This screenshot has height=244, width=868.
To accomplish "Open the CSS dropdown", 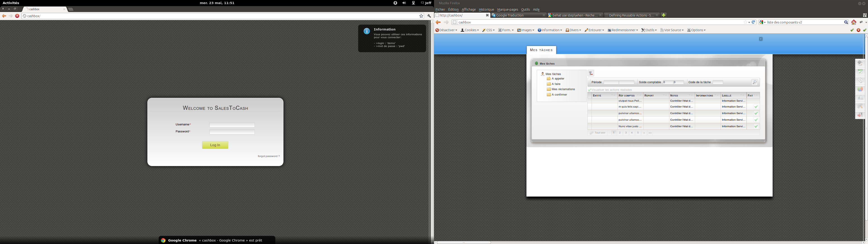I will click(488, 30).
